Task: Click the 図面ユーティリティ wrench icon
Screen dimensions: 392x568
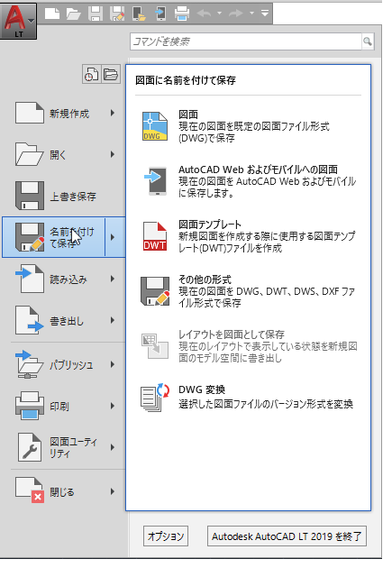Action: (30, 447)
